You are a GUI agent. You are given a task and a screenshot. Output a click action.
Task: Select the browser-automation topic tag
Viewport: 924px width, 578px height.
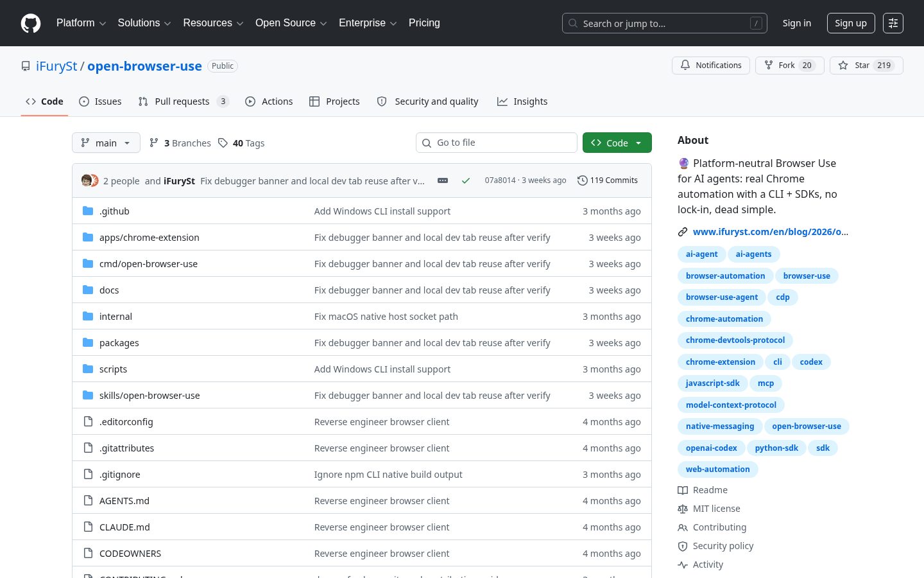click(725, 276)
